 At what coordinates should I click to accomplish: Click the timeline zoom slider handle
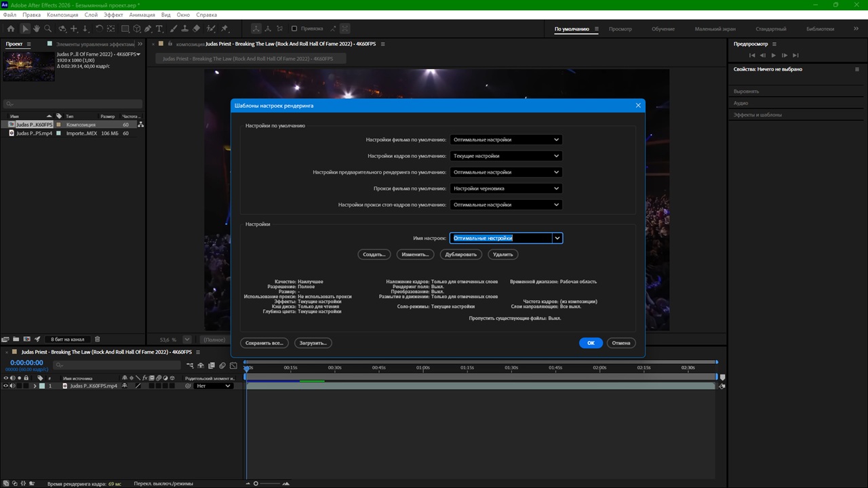click(256, 483)
